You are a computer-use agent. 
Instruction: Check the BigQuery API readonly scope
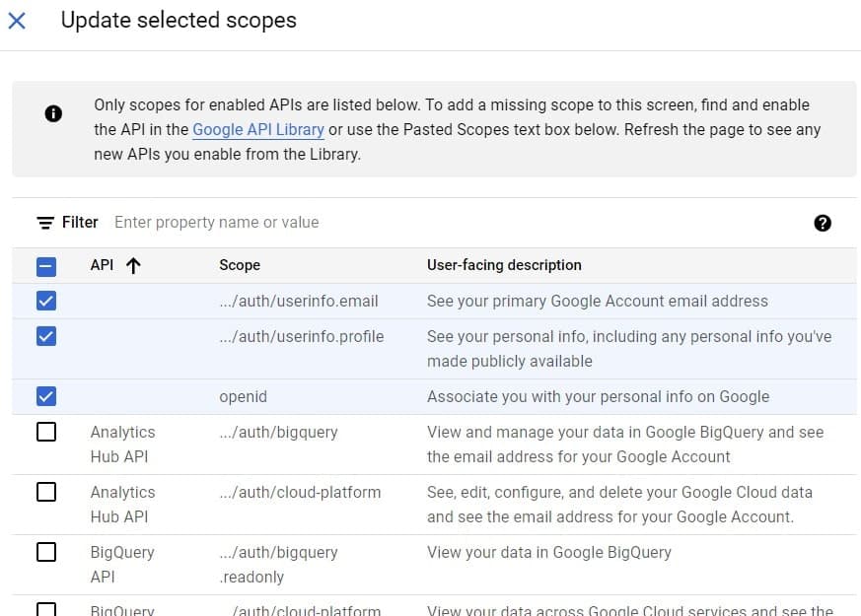tap(45, 552)
